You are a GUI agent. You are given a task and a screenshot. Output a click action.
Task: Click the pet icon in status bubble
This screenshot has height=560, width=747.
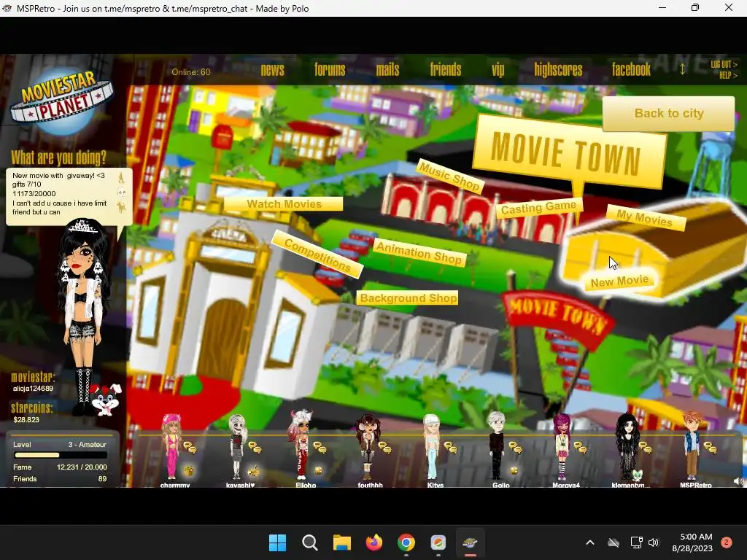122,207
